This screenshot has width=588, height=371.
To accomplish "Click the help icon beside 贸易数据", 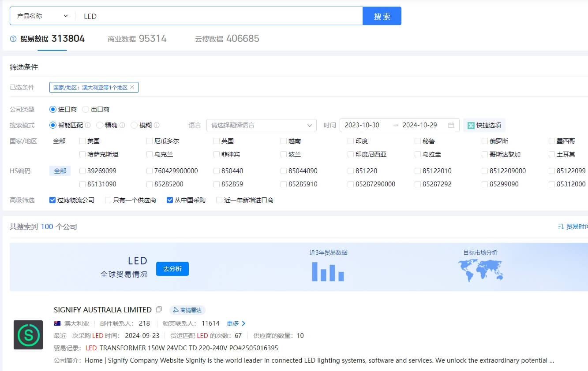I will pyautogui.click(x=13, y=39).
